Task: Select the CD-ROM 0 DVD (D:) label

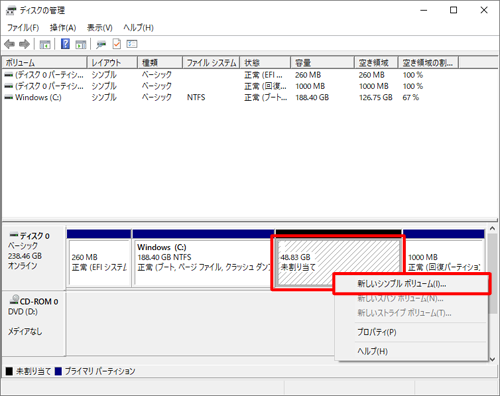Action: pyautogui.click(x=33, y=323)
